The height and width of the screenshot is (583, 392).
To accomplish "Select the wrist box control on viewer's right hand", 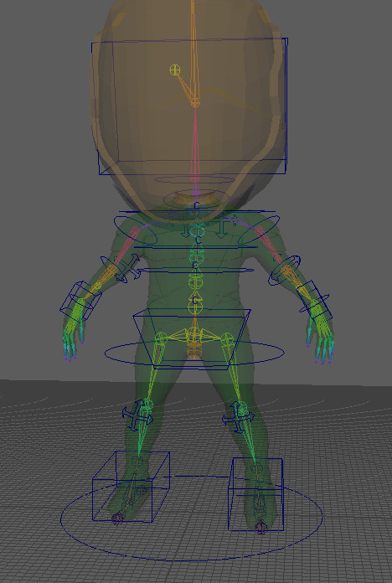I will tap(316, 301).
